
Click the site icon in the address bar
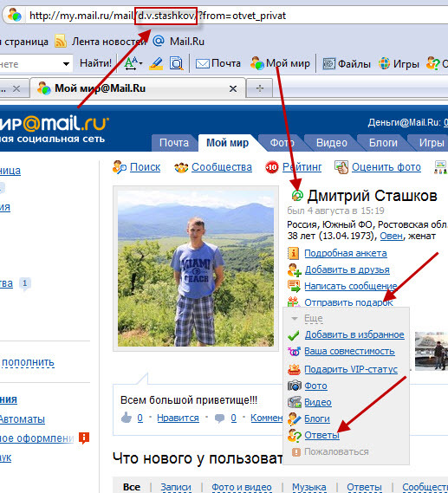tap(15, 15)
